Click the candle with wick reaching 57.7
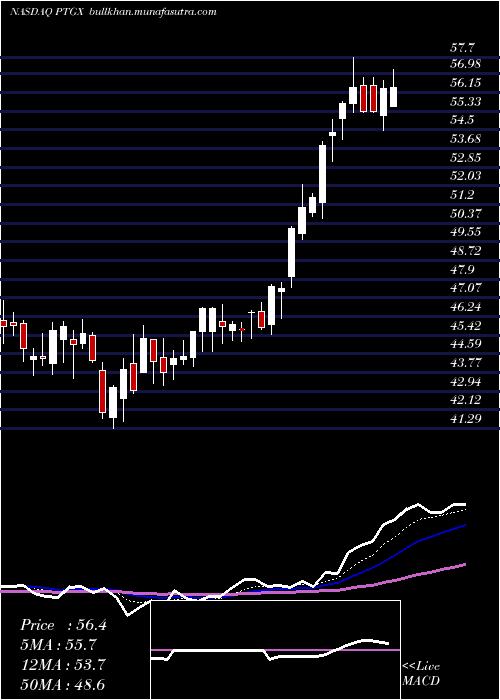The image size is (500, 700). point(353,95)
